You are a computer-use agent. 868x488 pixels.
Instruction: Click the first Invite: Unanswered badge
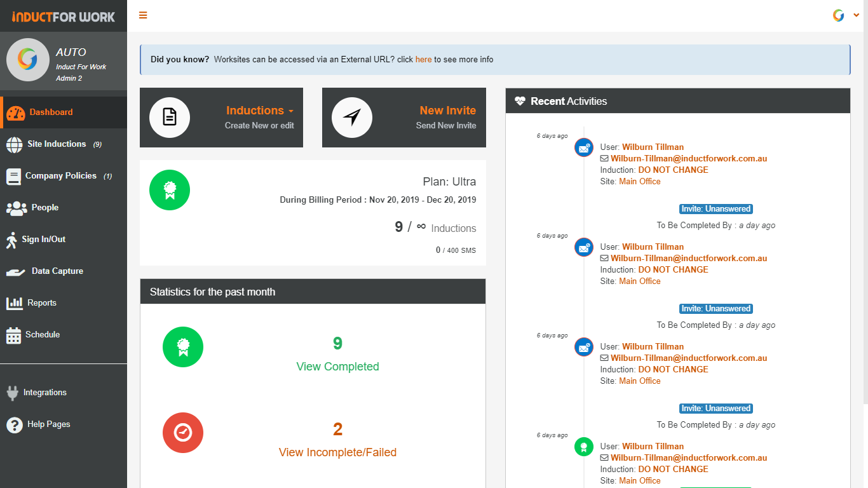(x=716, y=208)
